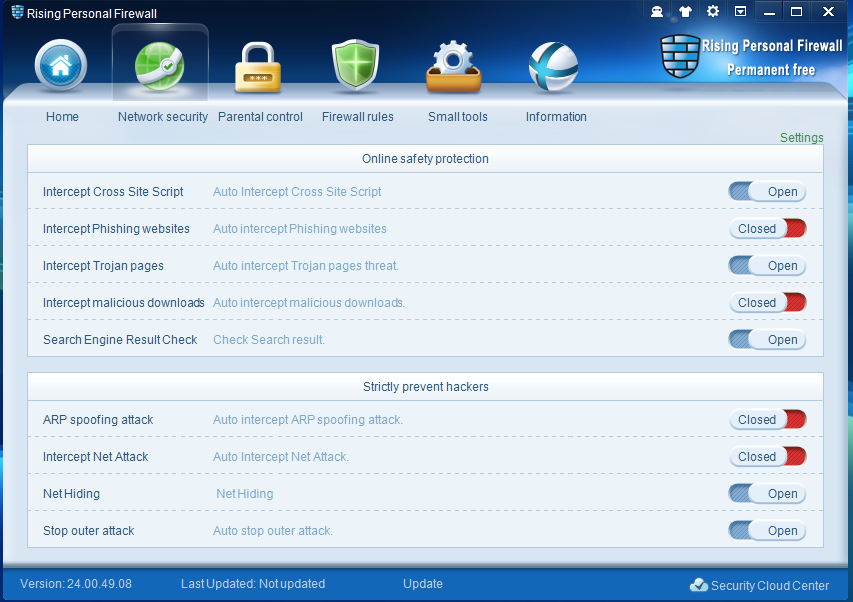
Task: Click 'Stop outer attack' label
Action: (88, 530)
